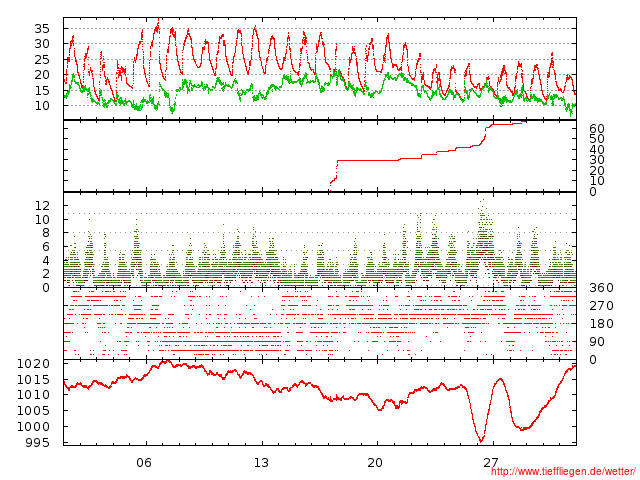Viewport: 640px width, 480px height.
Task: Click the 15 label on temperature axis
Action: click(x=42, y=91)
